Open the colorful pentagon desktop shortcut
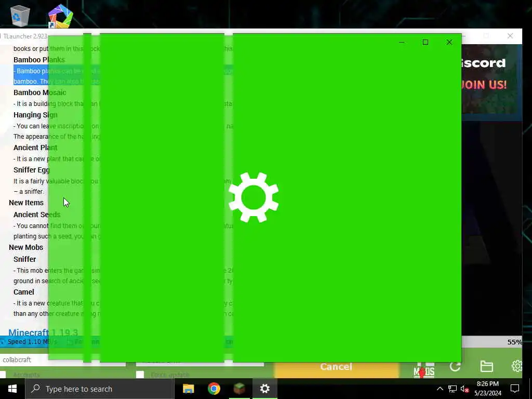The height and width of the screenshot is (399, 532). (60, 16)
